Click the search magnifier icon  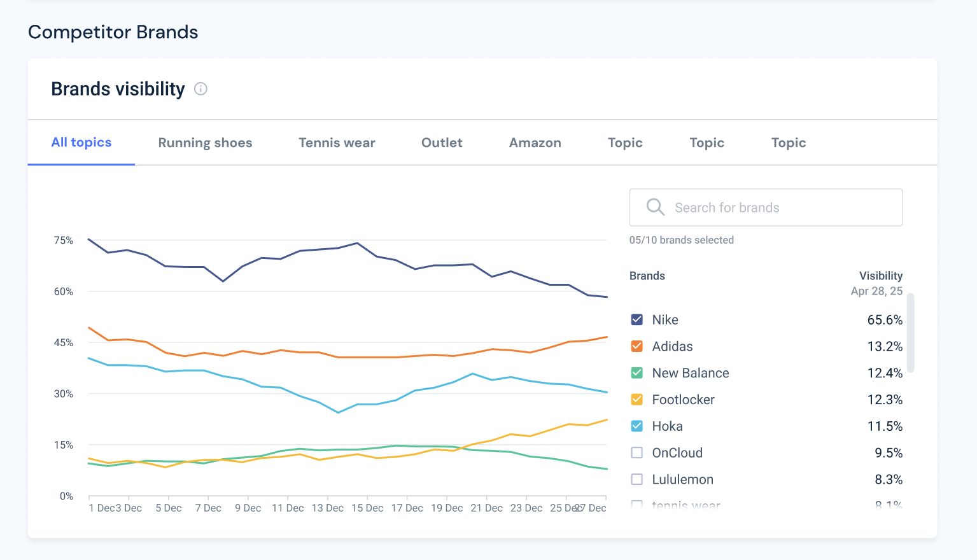[655, 207]
